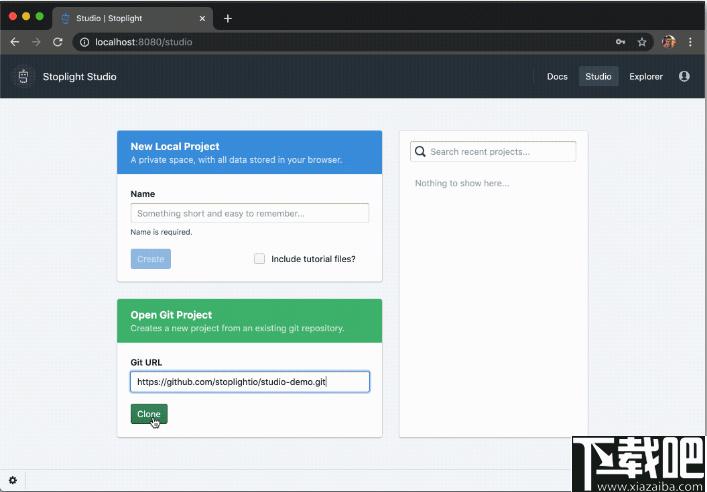Open the user account profile icon

[x=684, y=76]
